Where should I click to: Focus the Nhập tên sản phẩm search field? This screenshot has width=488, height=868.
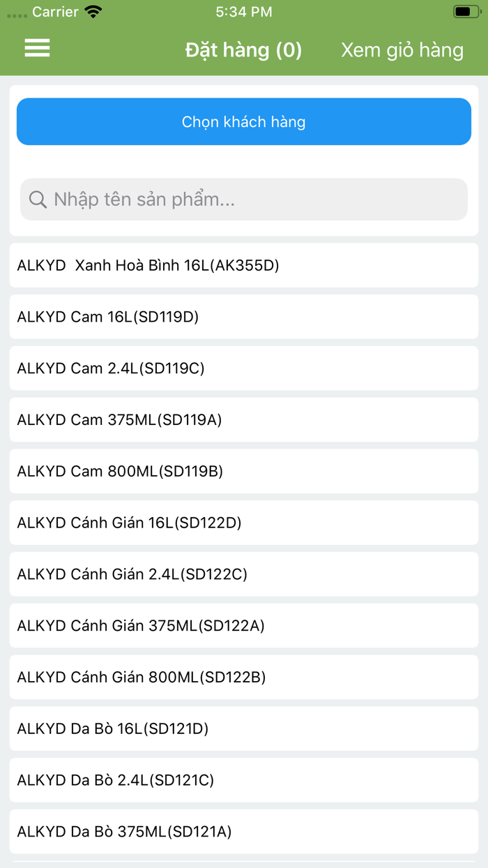click(251, 200)
